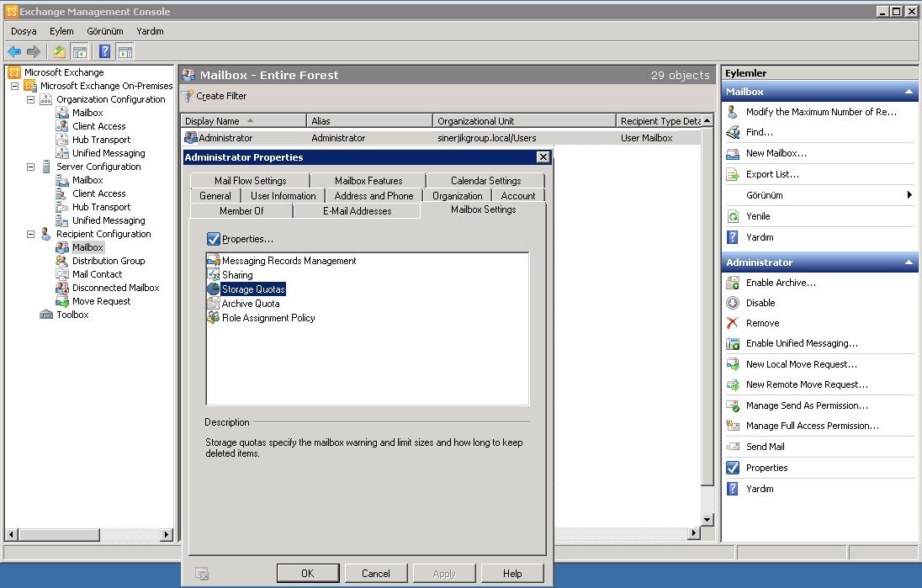
Task: Click the Storage Quotas pie icon
Action: coord(213,289)
